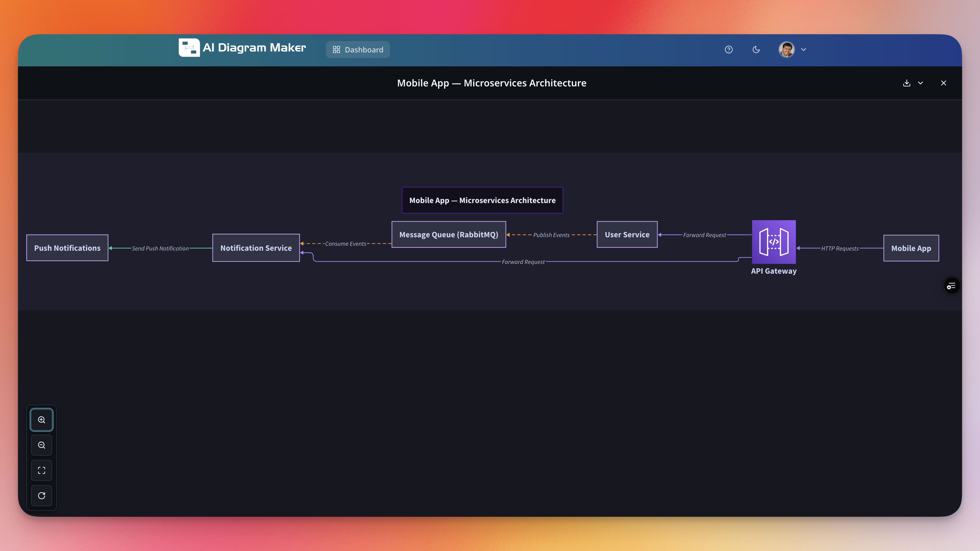Select the Notification Service node
980x551 pixels.
pos(256,248)
